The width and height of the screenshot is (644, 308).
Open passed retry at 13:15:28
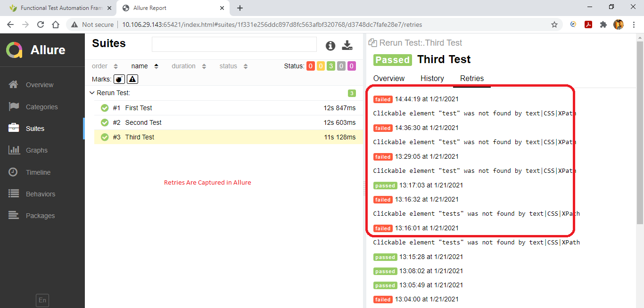418,257
